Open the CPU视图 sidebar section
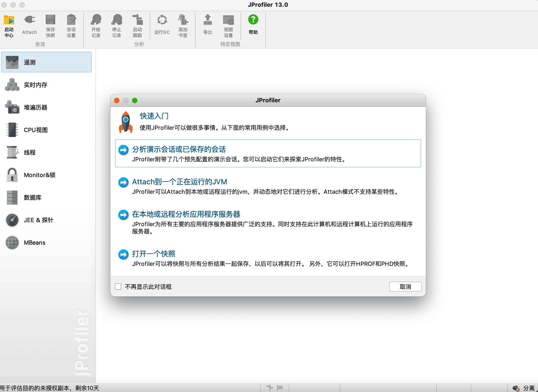Screen dimensions: 538x392 [x=36, y=130]
